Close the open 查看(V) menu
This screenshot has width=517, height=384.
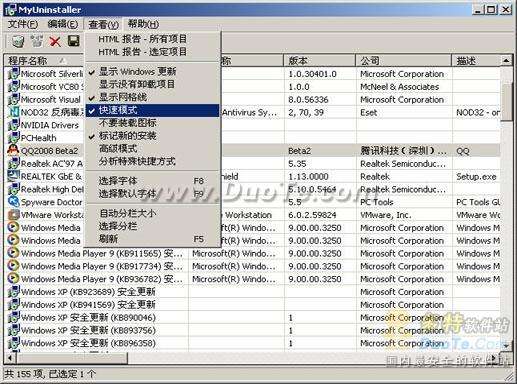coord(103,24)
